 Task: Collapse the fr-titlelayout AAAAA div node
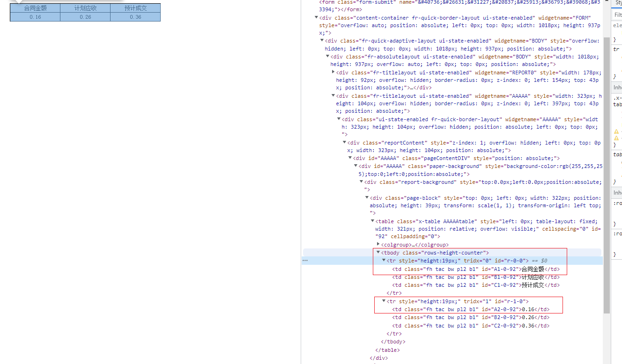(333, 96)
